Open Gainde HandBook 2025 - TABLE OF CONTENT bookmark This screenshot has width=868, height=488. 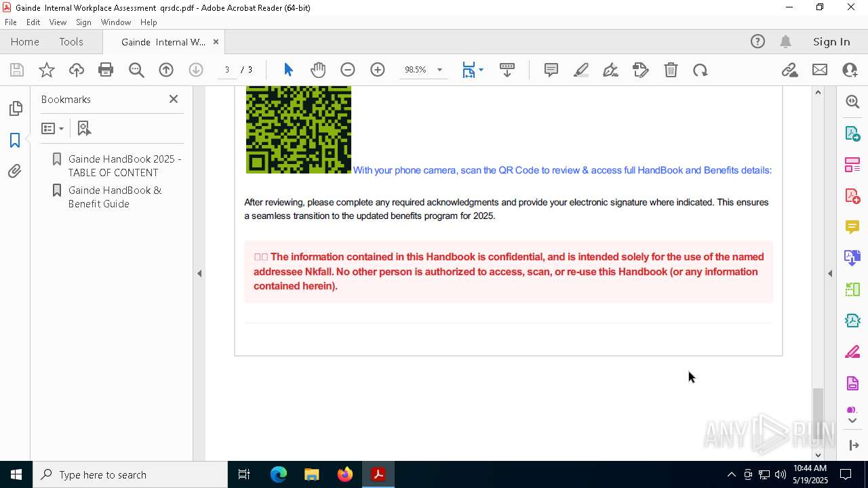[125, 165]
